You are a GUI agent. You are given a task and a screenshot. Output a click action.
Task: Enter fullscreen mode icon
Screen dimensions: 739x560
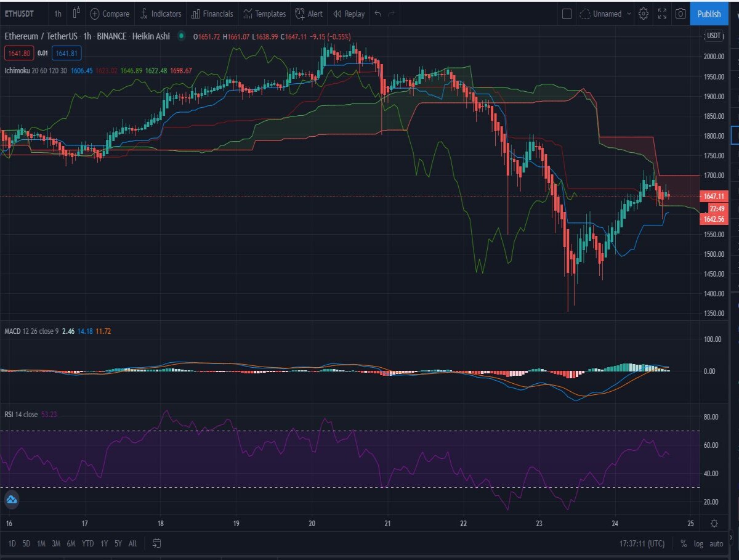663,14
